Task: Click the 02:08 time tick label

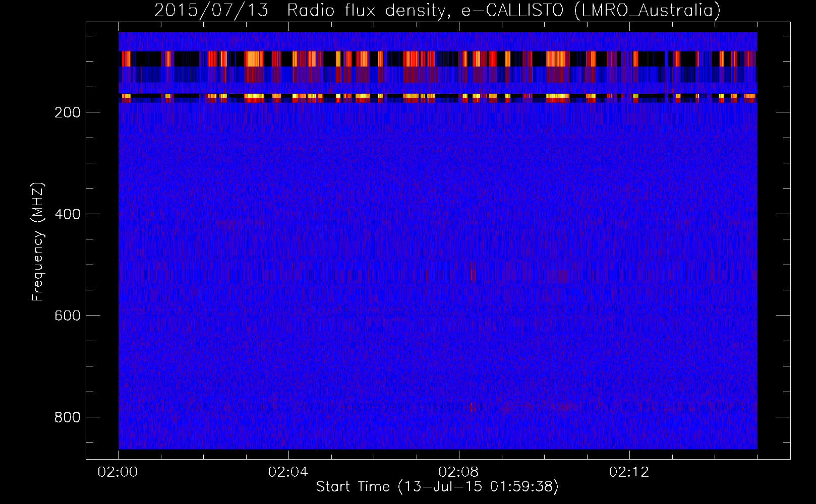Action: [459, 472]
